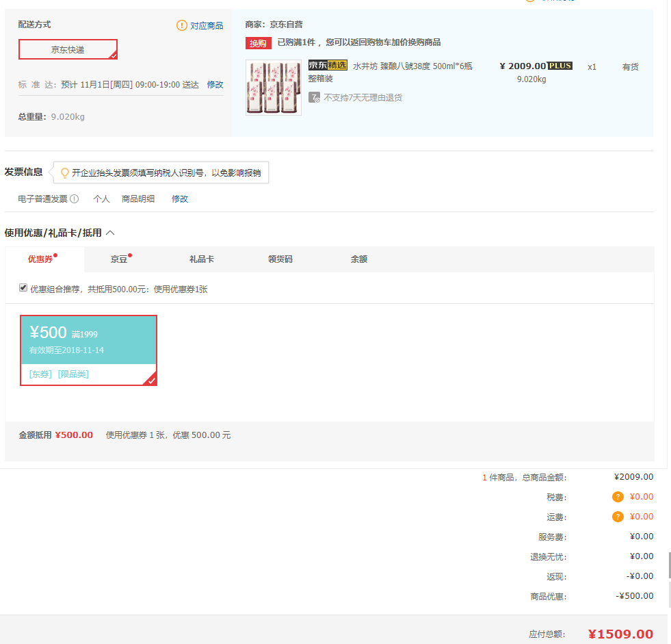This screenshot has height=644, width=671.
Task: Open the 领货码 tab
Action: click(280, 259)
